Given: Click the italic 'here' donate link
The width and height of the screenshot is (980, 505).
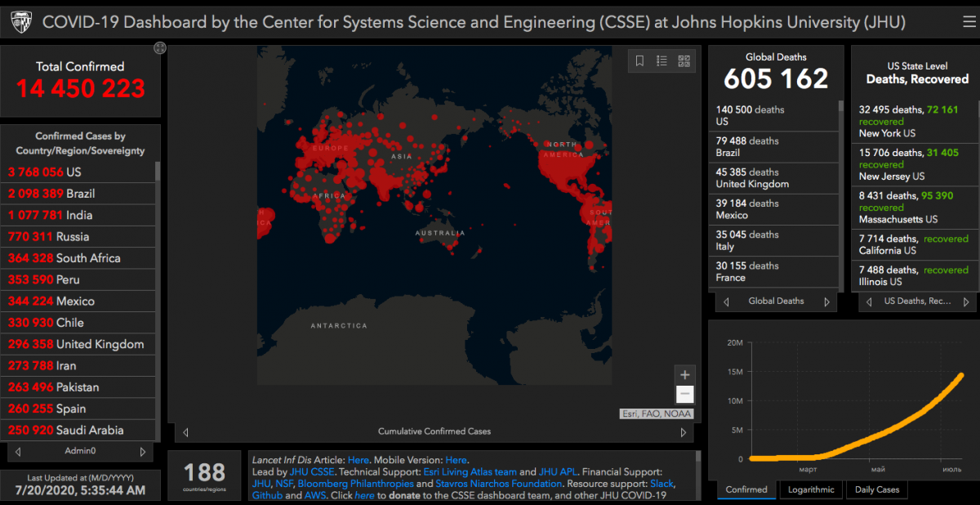Looking at the screenshot, I should point(364,495).
